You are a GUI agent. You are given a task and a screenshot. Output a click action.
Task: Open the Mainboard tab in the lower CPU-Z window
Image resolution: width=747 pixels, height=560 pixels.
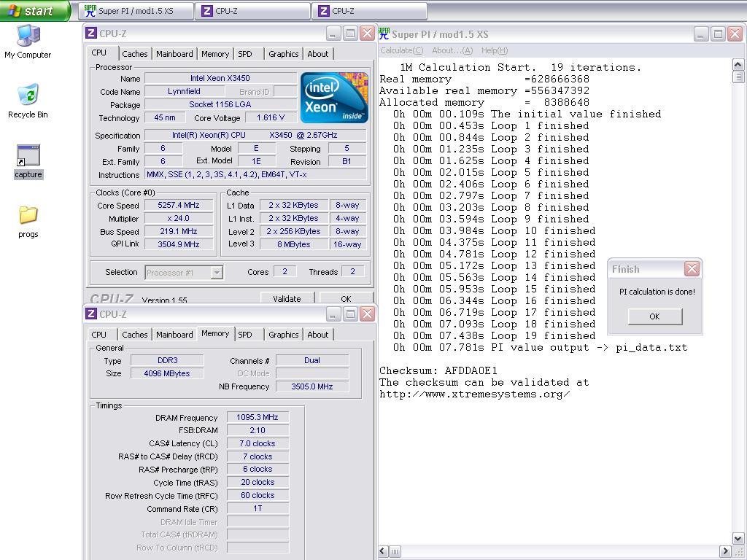pos(174,334)
